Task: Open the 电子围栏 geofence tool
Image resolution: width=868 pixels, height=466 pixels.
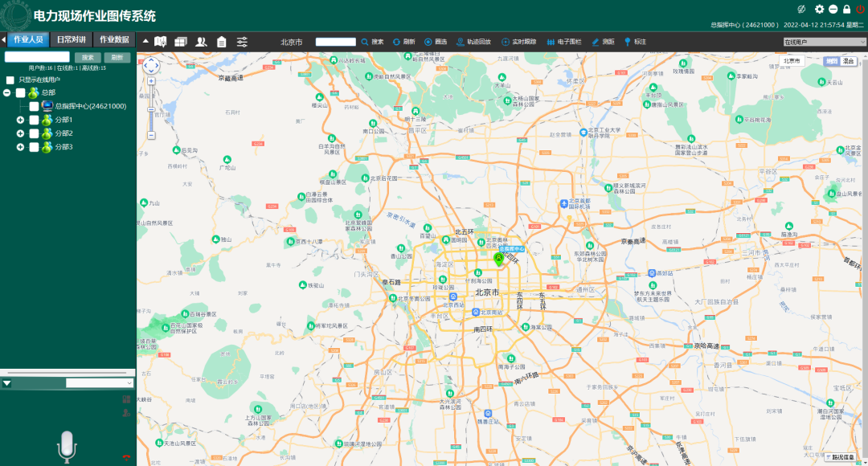Action: pyautogui.click(x=564, y=42)
